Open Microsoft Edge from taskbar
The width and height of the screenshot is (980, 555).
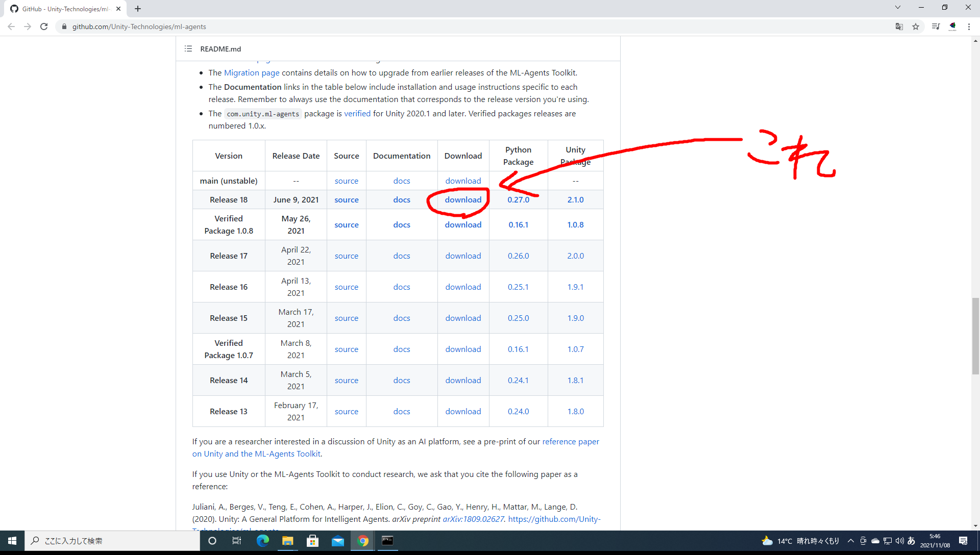(x=262, y=541)
